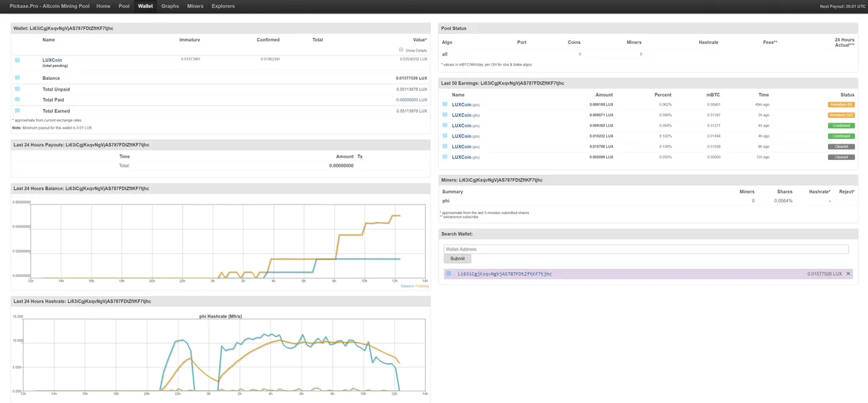The image size is (868, 403).
Task: Click the 0.01577526 LUX value in the saved wallet row
Action: [x=825, y=274]
